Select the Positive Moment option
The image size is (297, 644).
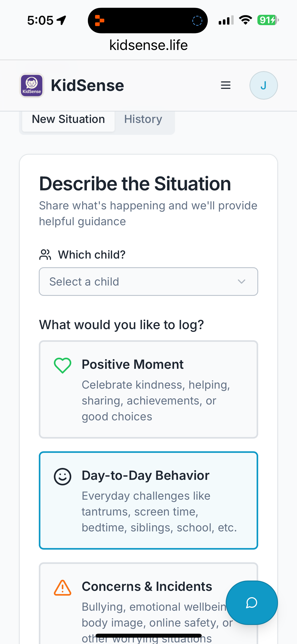click(x=148, y=389)
